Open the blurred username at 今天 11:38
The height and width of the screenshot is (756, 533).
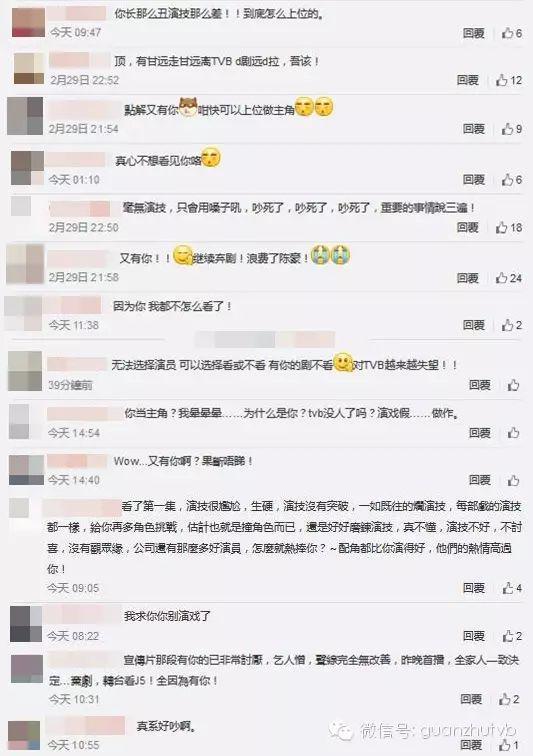pos(74,306)
